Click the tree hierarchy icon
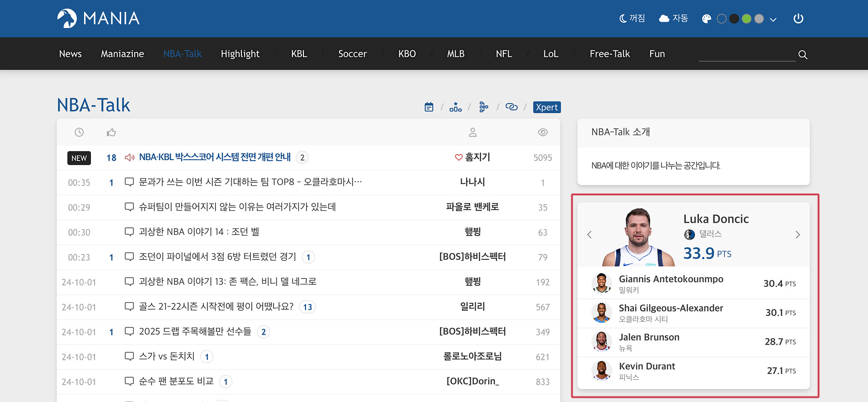868x402 pixels. pyautogui.click(x=483, y=107)
